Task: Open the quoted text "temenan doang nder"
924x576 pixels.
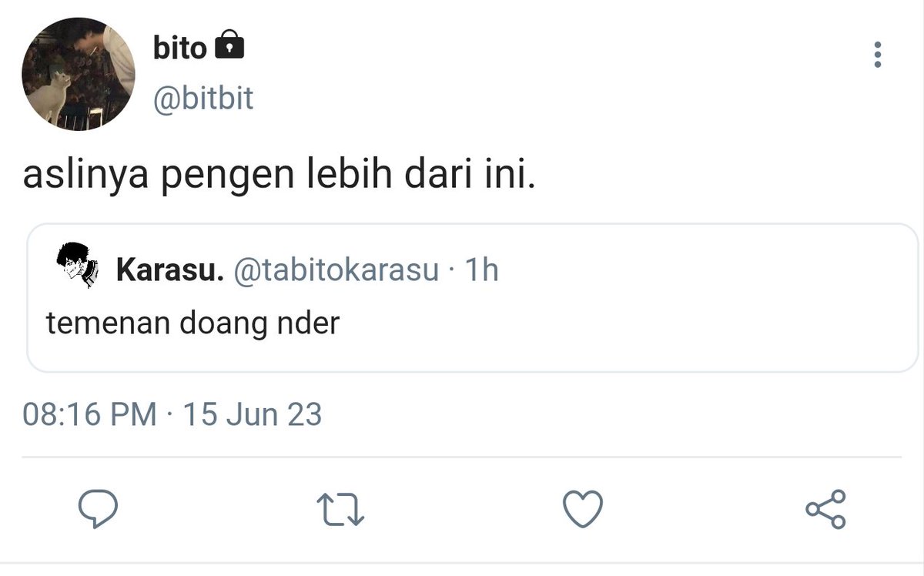Action: coord(192,323)
